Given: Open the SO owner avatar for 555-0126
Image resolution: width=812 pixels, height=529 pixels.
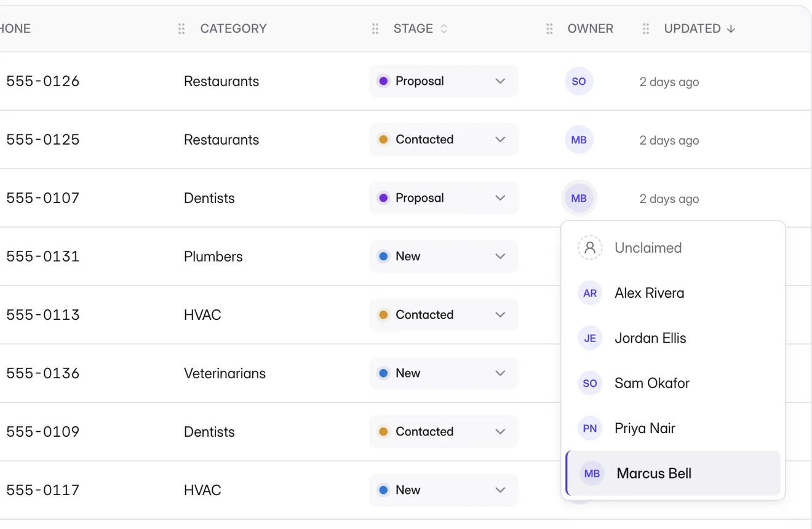Looking at the screenshot, I should 579,81.
